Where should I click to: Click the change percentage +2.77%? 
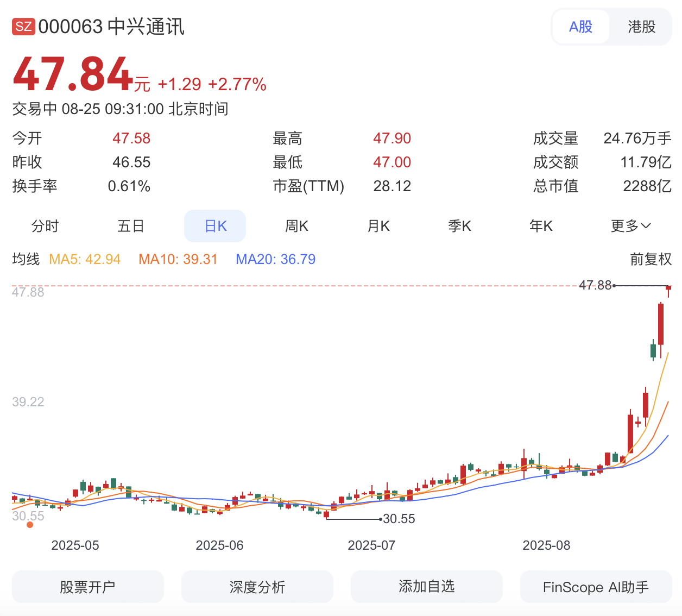(x=237, y=84)
